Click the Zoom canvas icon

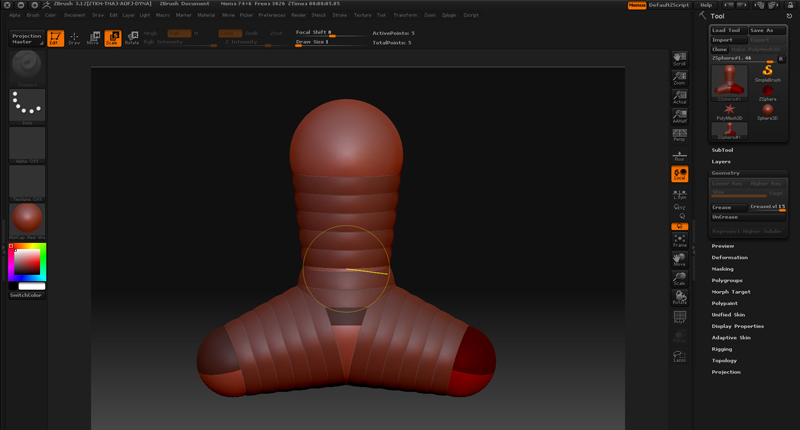click(680, 78)
